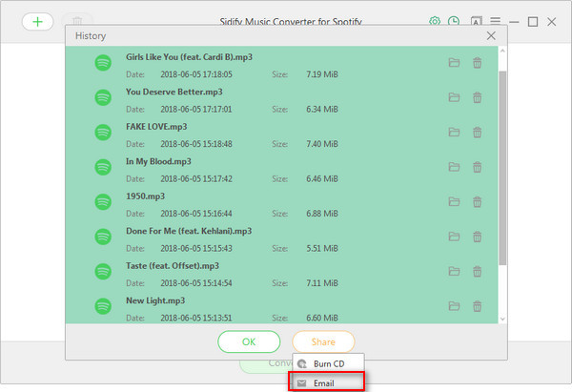Delete 1950.mp3 entry

pos(477,202)
